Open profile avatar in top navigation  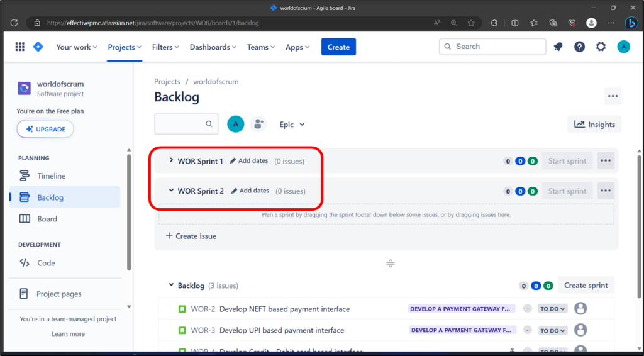pyautogui.click(x=623, y=47)
